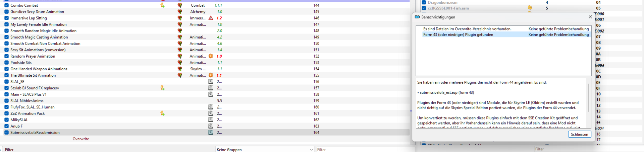Image resolution: width=644 pixels, height=152 pixels.
Task: Click the Schliessen button
Action: coord(580,134)
